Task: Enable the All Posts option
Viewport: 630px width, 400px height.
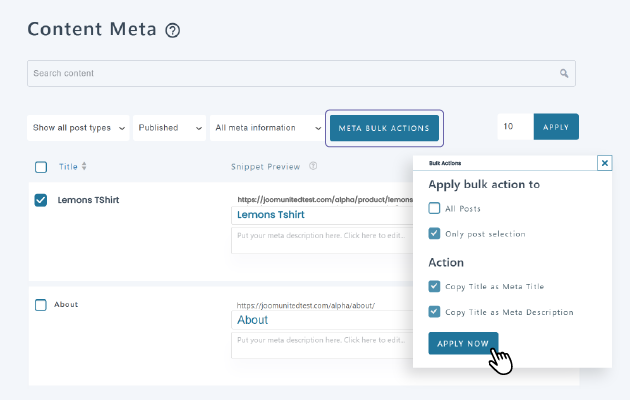Action: 434,208
